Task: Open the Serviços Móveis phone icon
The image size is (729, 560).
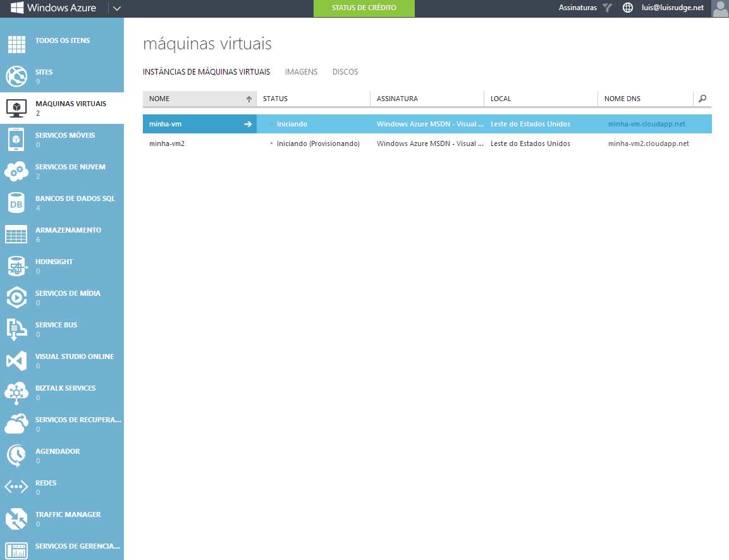Action: tap(16, 140)
